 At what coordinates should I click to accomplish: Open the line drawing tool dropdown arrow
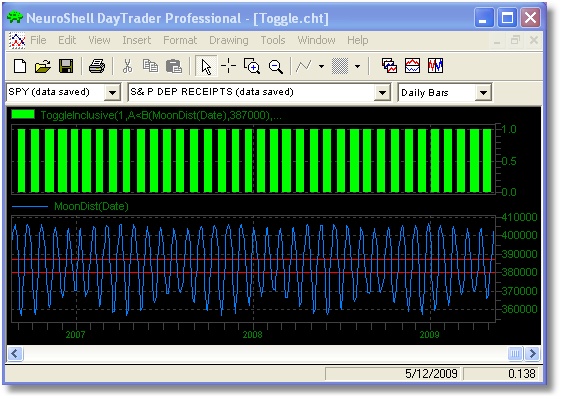pyautogui.click(x=321, y=66)
